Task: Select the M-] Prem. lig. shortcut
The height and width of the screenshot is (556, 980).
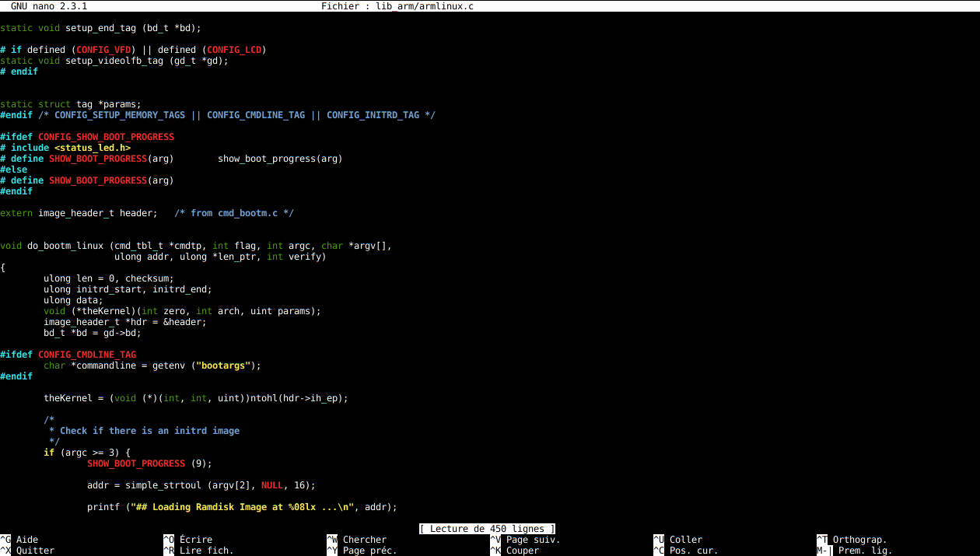Action: tap(855, 551)
